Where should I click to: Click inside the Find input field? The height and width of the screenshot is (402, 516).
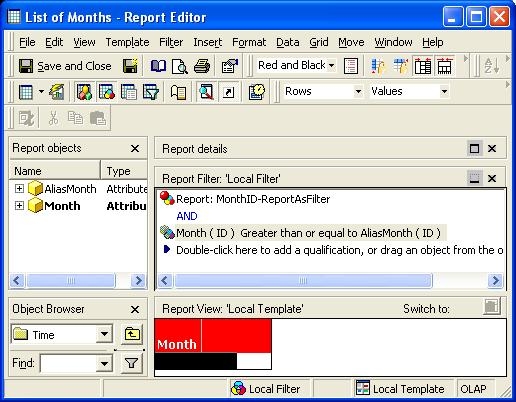tap(68, 363)
